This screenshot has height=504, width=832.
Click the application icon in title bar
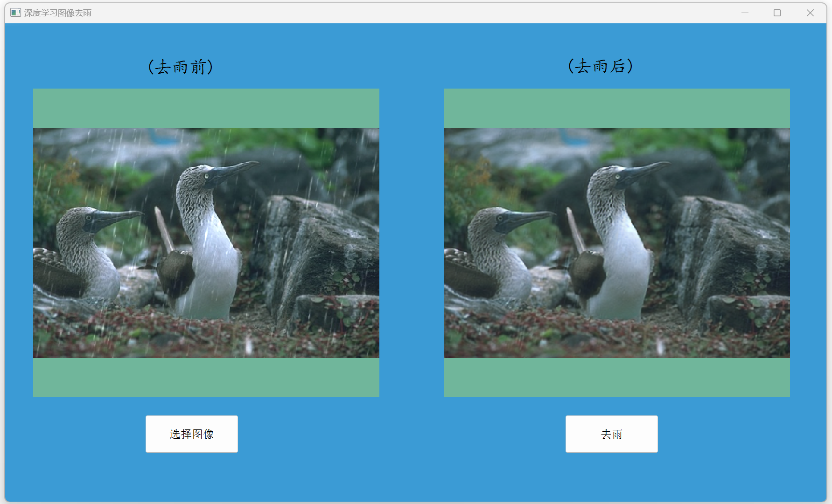click(x=15, y=13)
